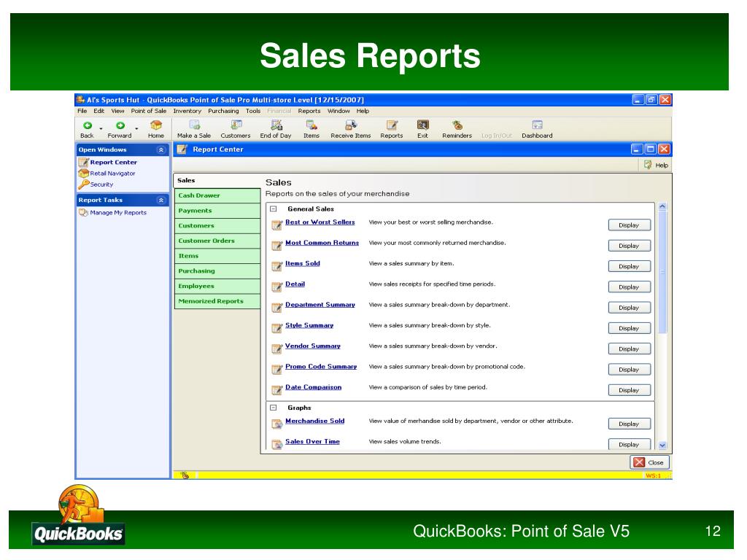Screen dimensions: 747x560
Task: Click graph icon beside Merchandise Sold
Action: click(276, 424)
